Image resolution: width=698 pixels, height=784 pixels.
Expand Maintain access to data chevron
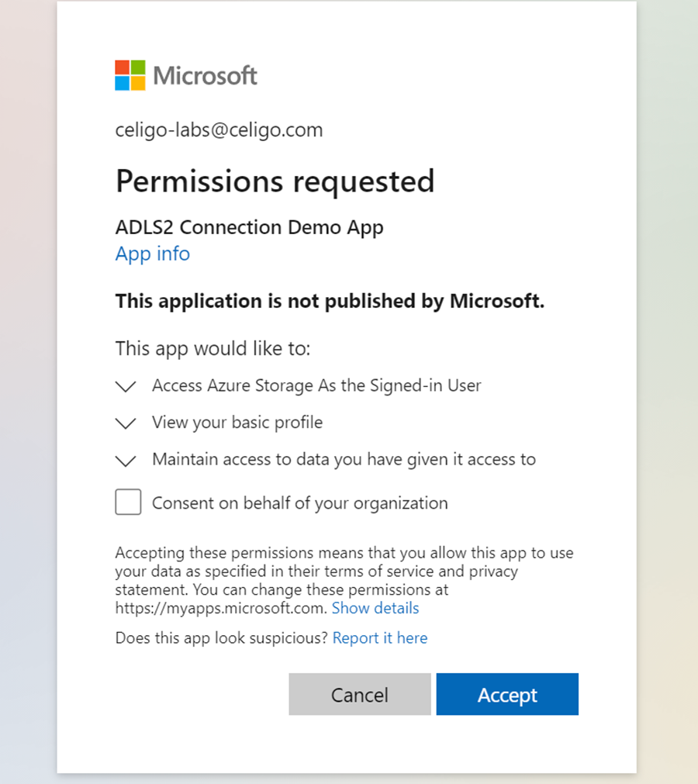click(x=126, y=461)
